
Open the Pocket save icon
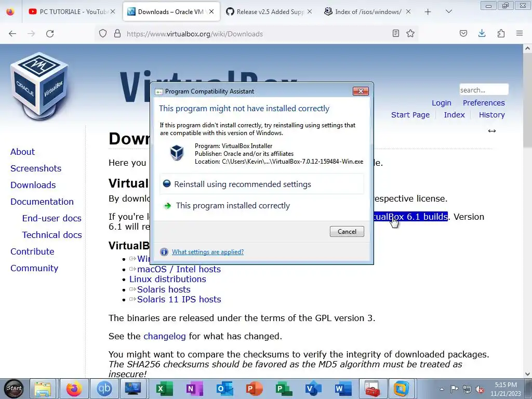[x=463, y=33]
